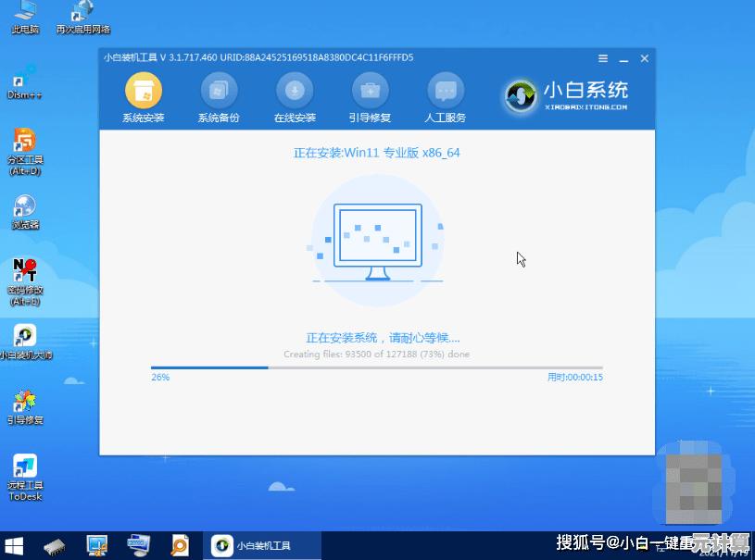Open the 浏览器 desktop shortcut
This screenshot has width=755, height=560.
(x=25, y=212)
